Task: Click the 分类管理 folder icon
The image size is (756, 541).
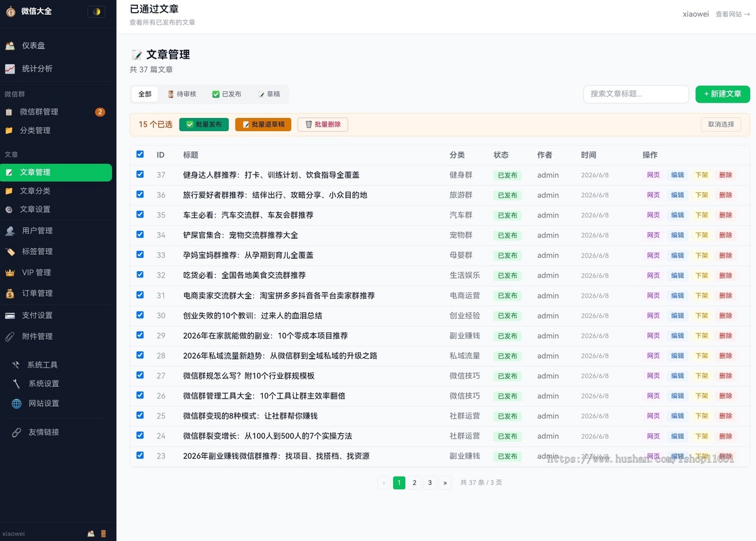Action: (x=9, y=131)
